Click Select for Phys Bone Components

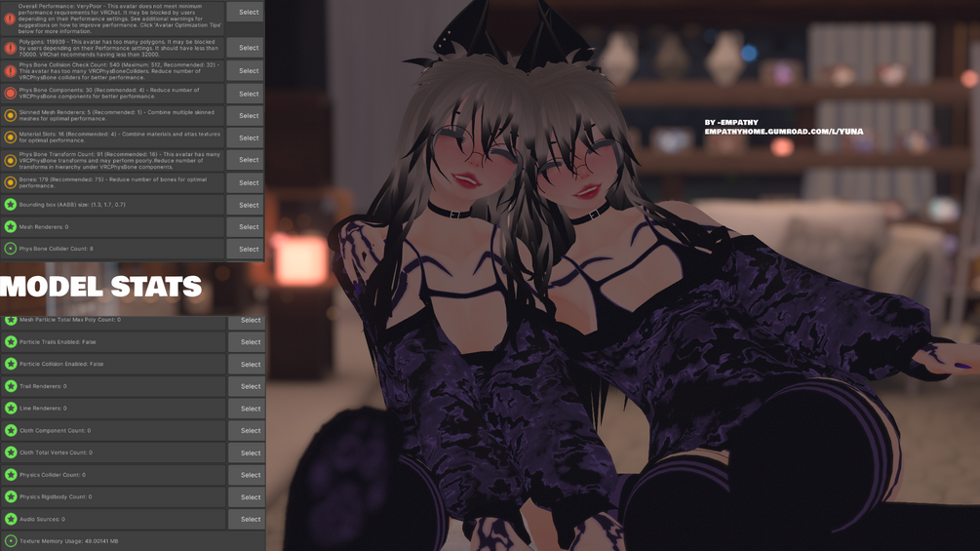pyautogui.click(x=245, y=94)
